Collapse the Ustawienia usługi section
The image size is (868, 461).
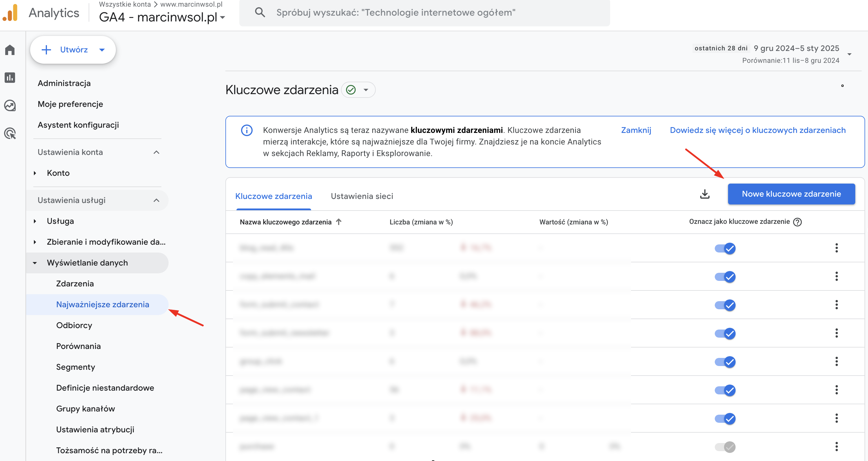[x=156, y=200]
